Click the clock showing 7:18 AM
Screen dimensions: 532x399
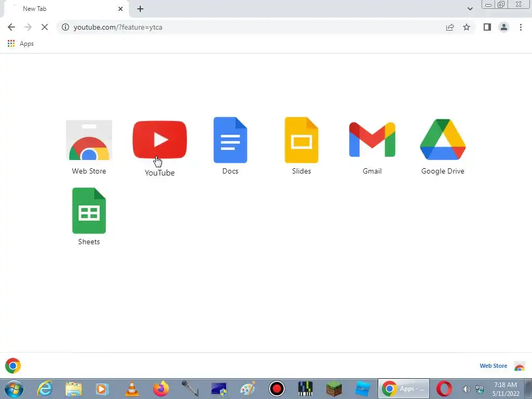[506, 385]
